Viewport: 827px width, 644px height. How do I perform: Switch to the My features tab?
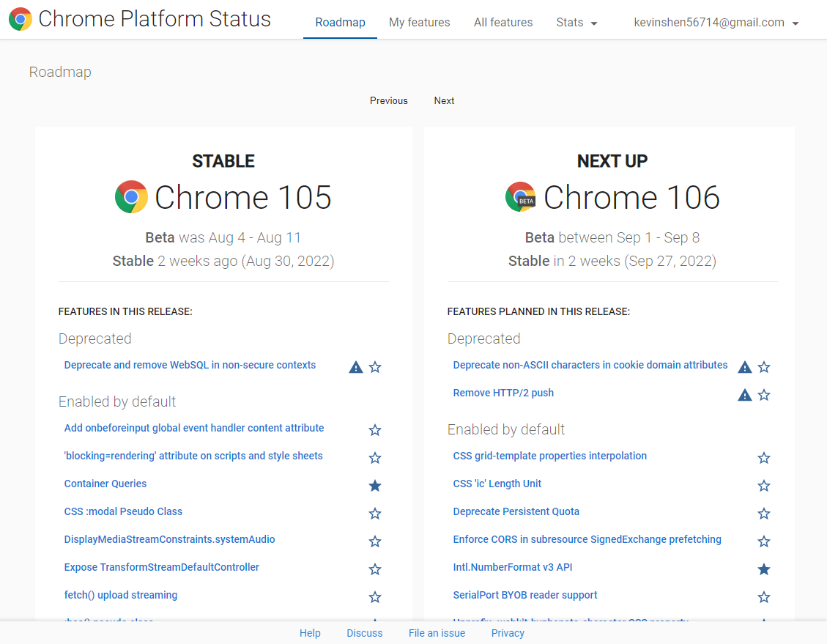(420, 23)
